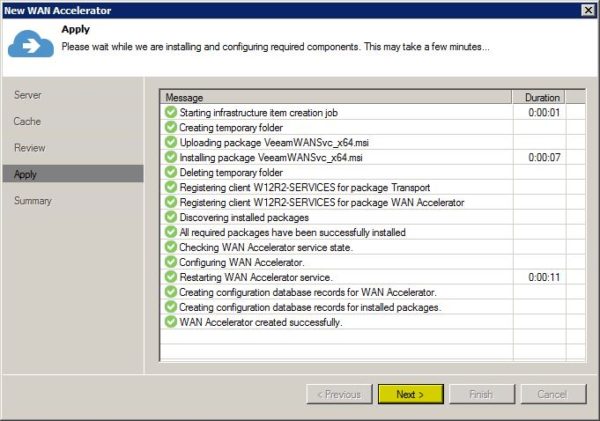Select the 'Discovering installed packages' row text
Screen dimensions: 600x421
coord(244,217)
